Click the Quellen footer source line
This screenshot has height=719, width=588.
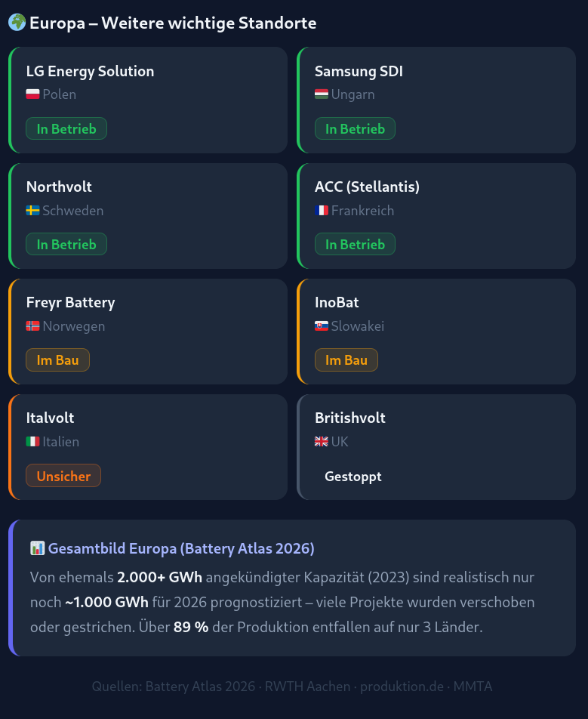(x=292, y=687)
